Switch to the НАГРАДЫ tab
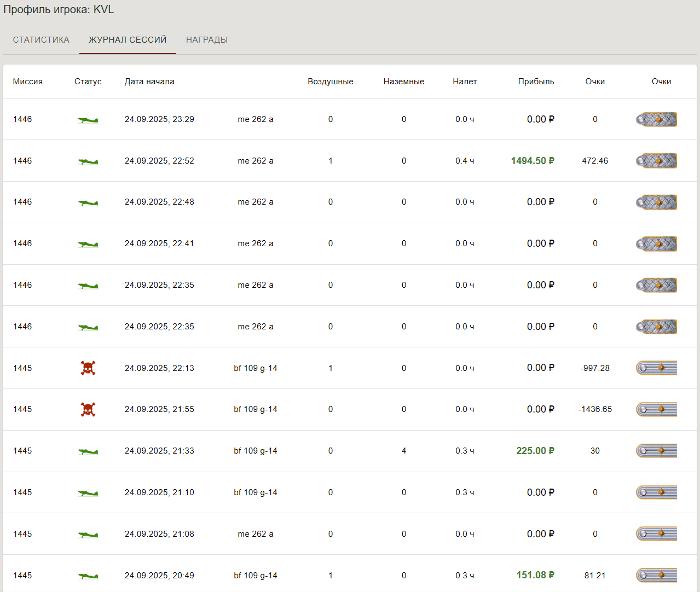The height and width of the screenshot is (592, 700). tap(207, 40)
